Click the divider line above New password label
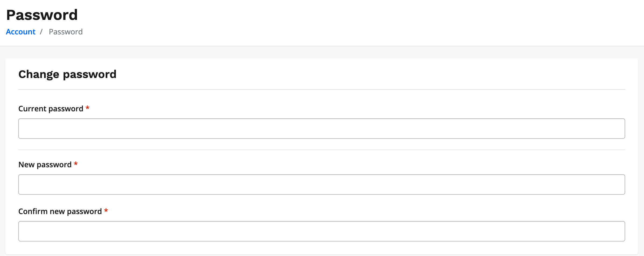 point(321,150)
